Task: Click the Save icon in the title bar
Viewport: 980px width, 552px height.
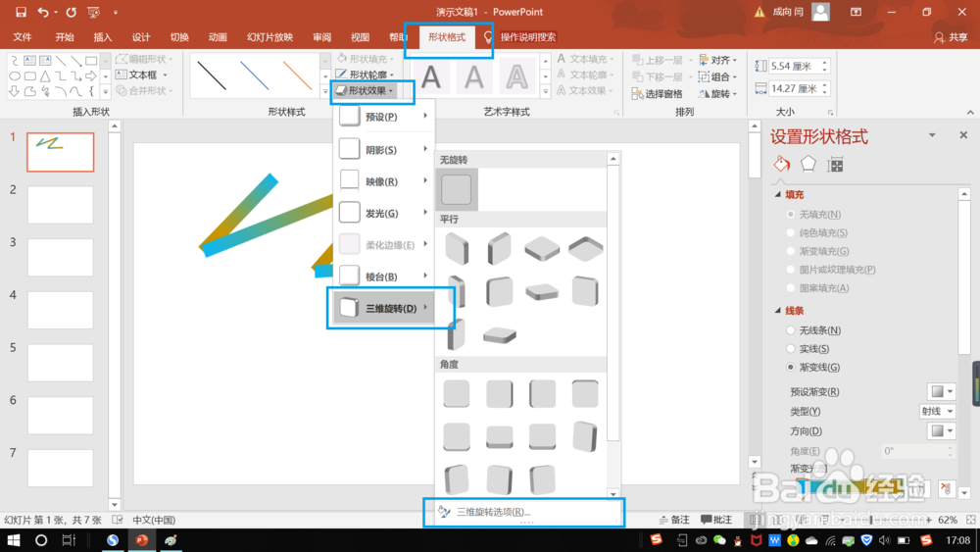Action: (x=21, y=12)
